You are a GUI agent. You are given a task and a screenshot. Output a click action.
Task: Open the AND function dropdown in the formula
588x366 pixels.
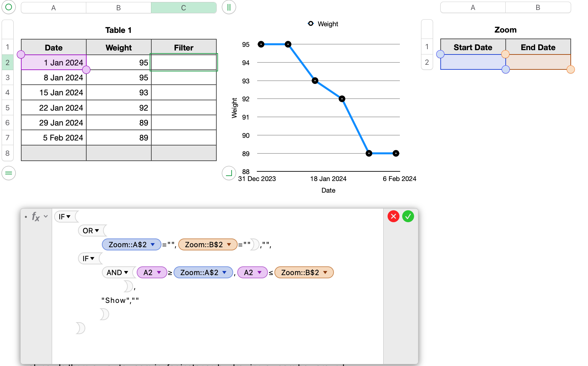pos(126,272)
